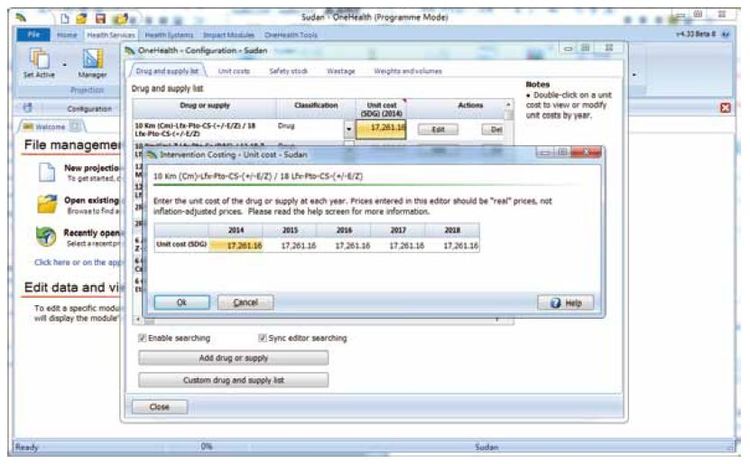
Task: Select the Safety stock tab
Action: (x=288, y=71)
